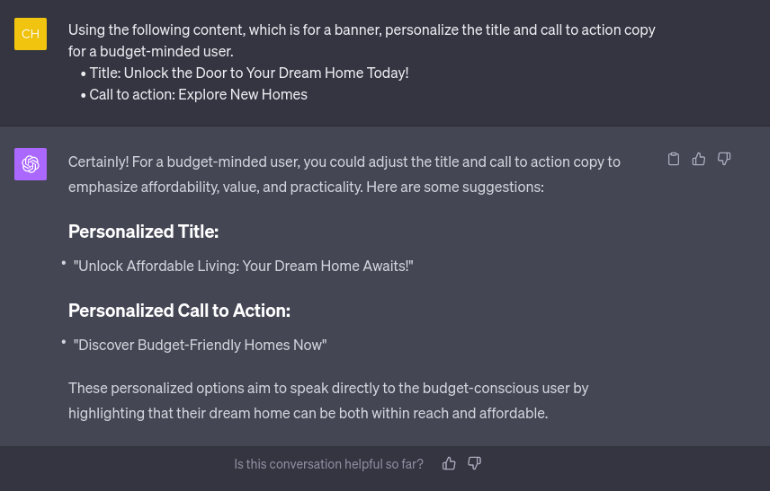Click the "Certainly! For a budget-minded user" intro line
770x491 pixels.
pos(344,162)
